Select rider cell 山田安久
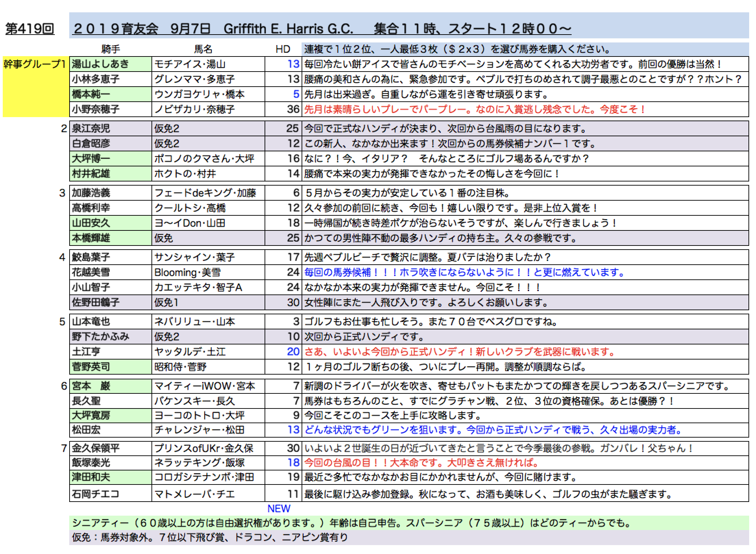 pyautogui.click(x=111, y=223)
